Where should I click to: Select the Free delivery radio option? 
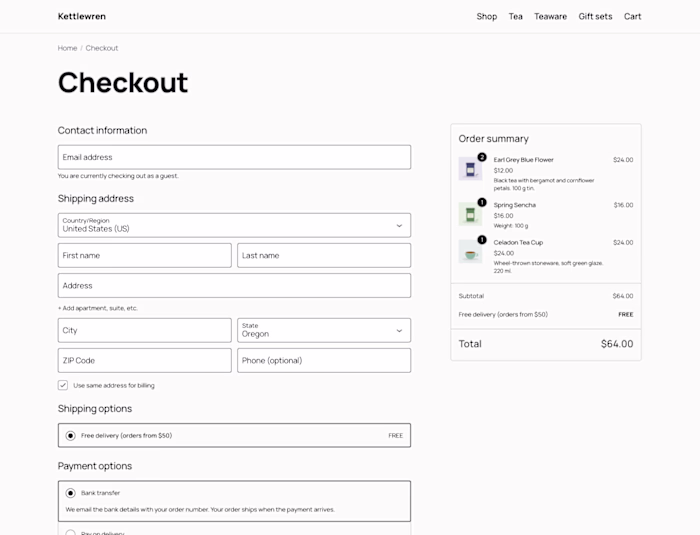(x=71, y=435)
